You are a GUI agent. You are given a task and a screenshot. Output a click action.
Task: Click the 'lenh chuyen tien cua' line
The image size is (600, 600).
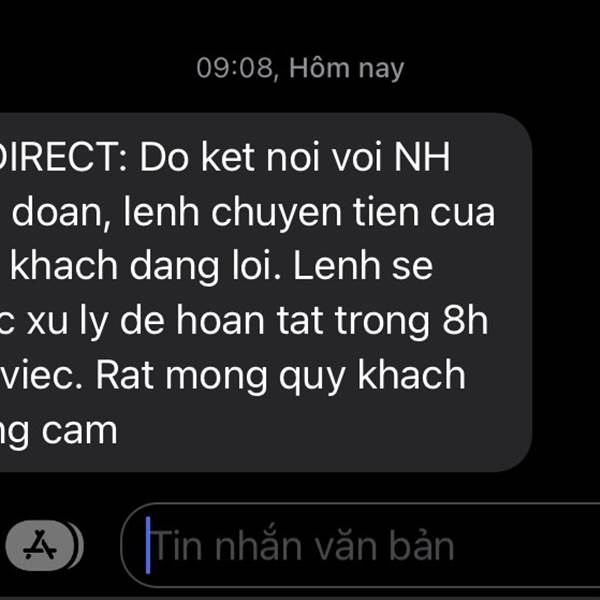point(309,213)
